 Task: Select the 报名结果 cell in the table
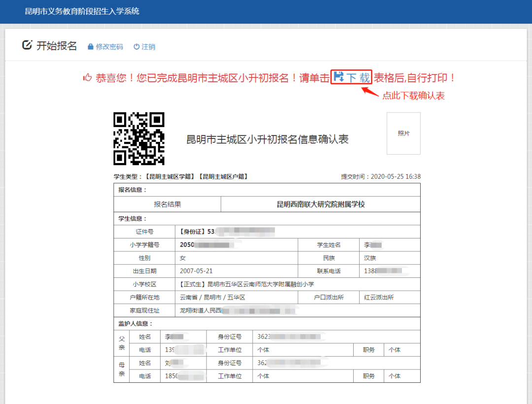pyautogui.click(x=166, y=204)
